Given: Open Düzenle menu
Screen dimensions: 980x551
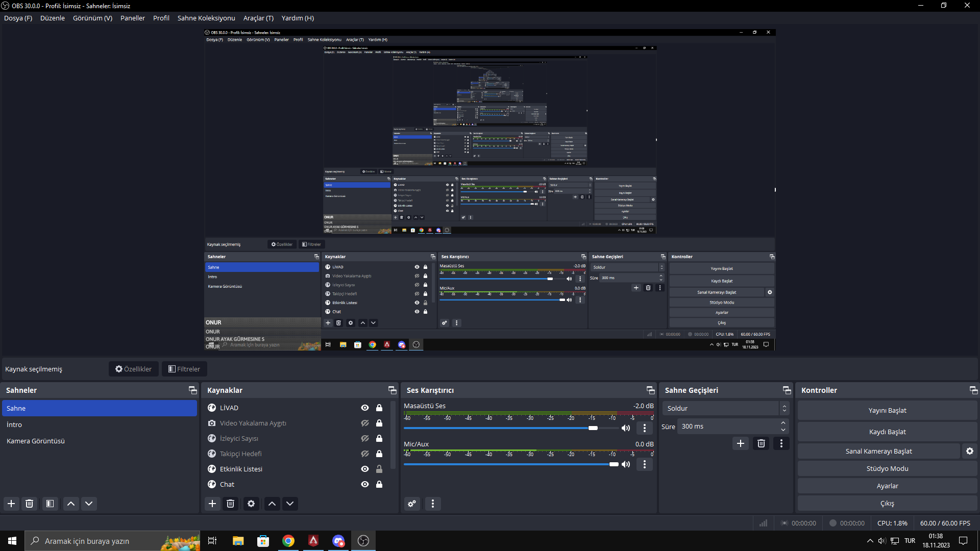Looking at the screenshot, I should click(53, 18).
